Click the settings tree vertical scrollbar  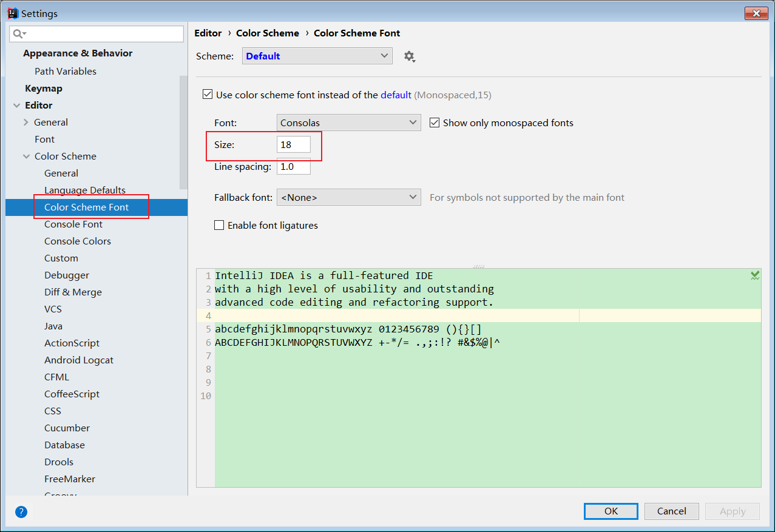pos(183,132)
